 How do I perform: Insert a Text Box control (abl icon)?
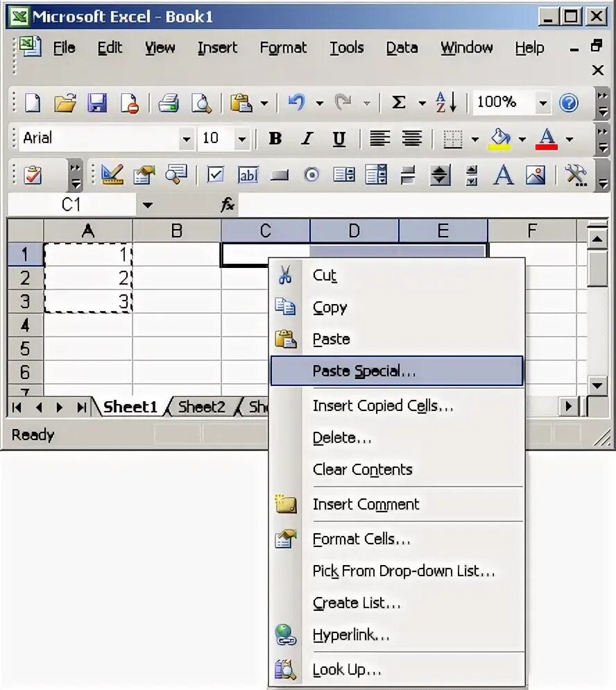click(248, 175)
